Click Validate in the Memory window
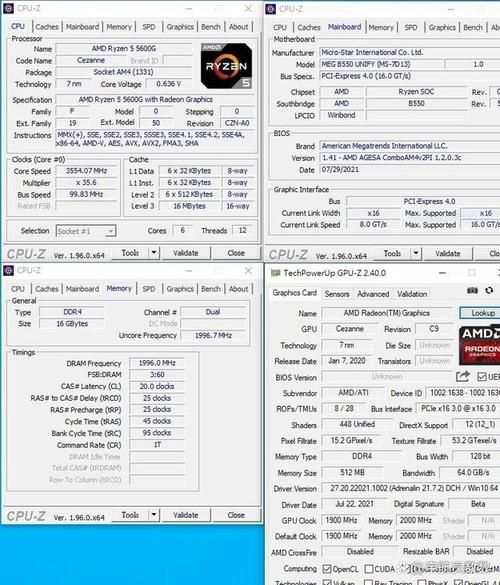Image resolution: width=500 pixels, height=585 pixels. click(186, 515)
